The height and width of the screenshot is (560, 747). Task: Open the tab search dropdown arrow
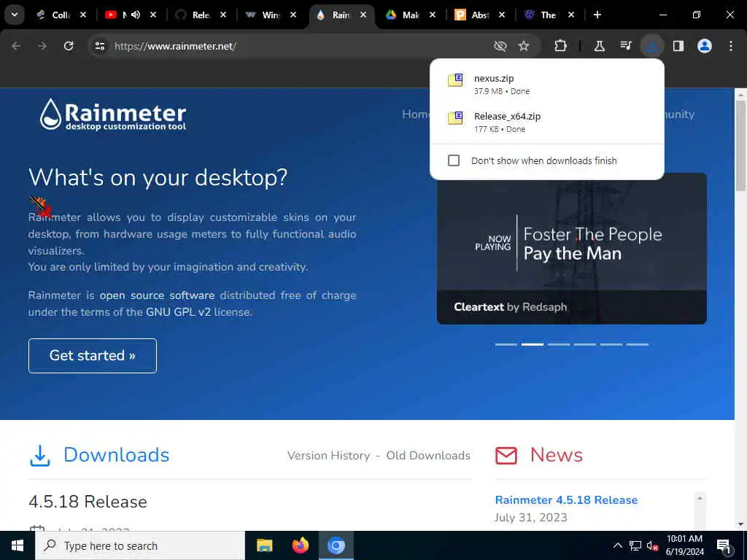click(15, 15)
